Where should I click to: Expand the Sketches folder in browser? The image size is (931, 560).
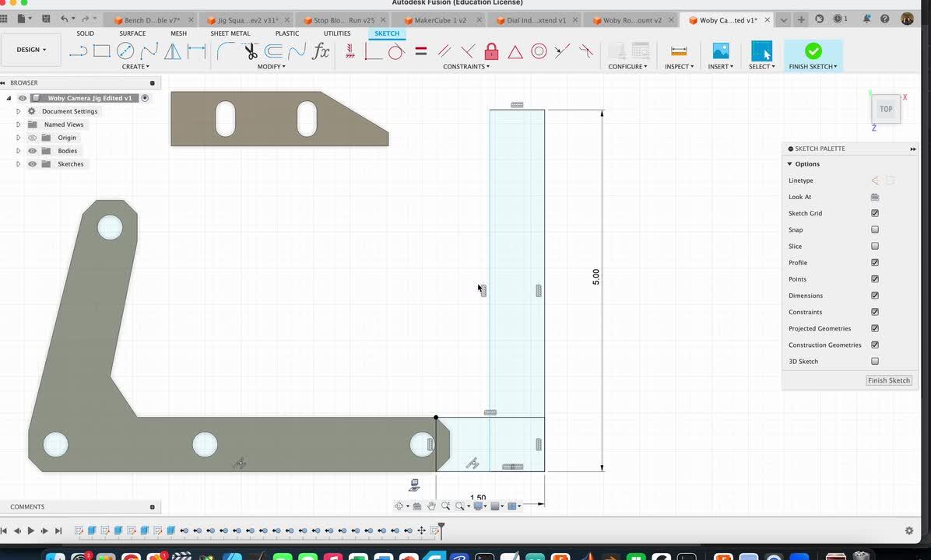click(x=18, y=164)
